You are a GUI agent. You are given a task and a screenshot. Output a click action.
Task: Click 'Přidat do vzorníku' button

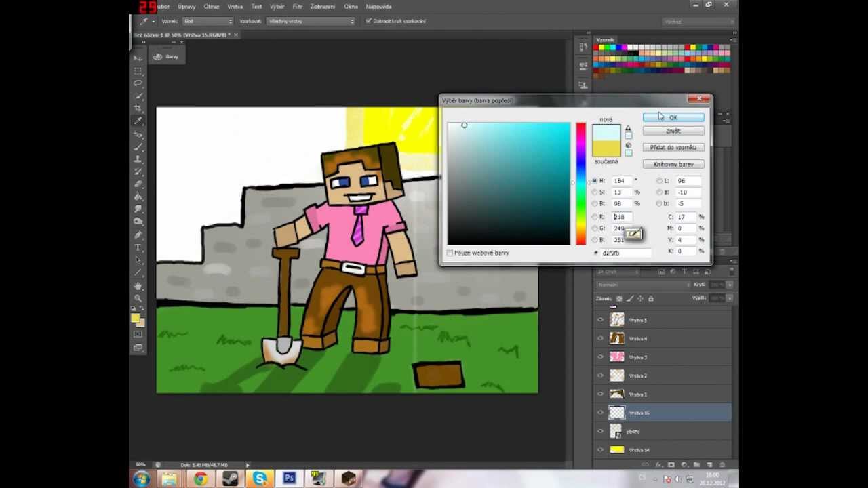[x=673, y=147]
